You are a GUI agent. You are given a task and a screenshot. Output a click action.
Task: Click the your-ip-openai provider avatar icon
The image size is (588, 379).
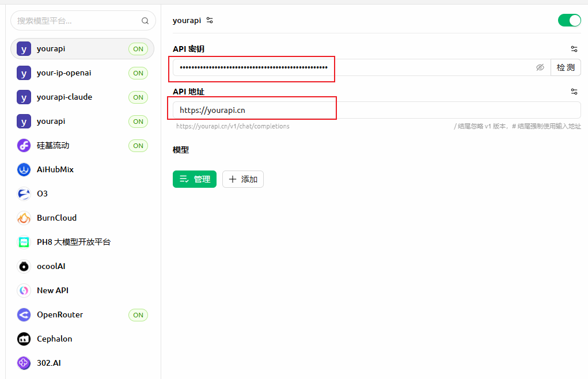click(x=24, y=73)
